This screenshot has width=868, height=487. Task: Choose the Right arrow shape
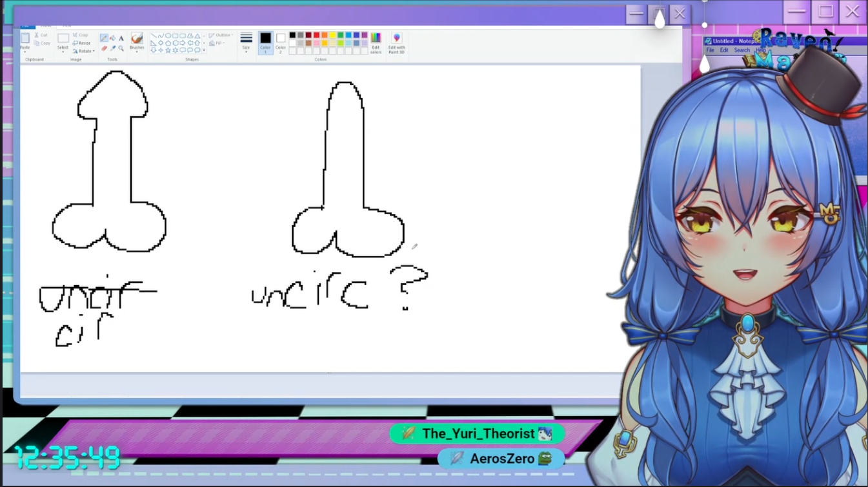(x=183, y=43)
